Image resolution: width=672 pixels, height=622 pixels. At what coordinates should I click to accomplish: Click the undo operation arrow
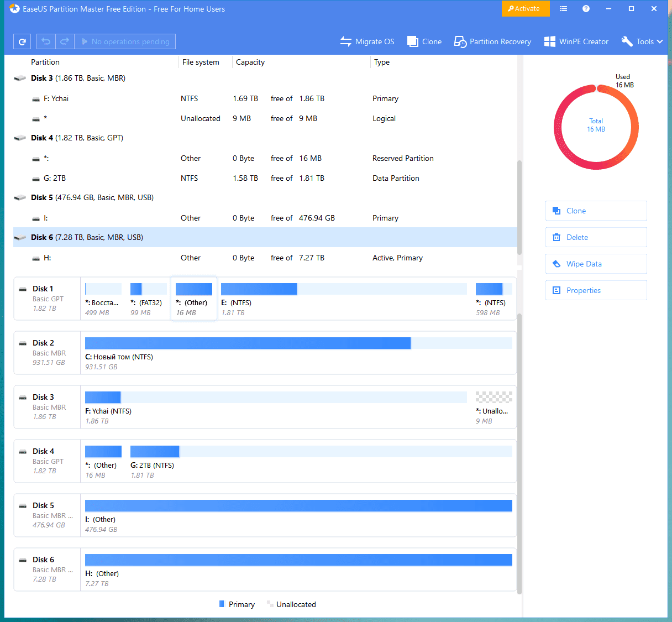(x=46, y=41)
